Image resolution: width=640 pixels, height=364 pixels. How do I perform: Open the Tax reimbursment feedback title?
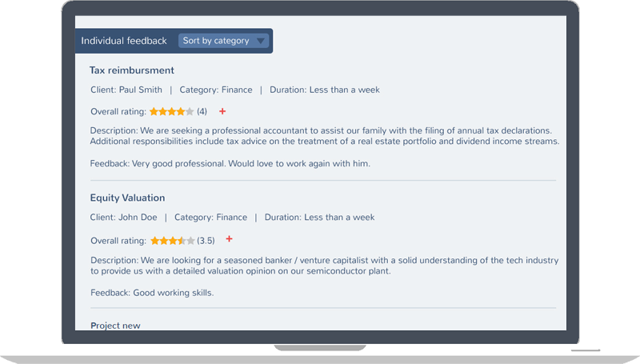pyautogui.click(x=132, y=70)
